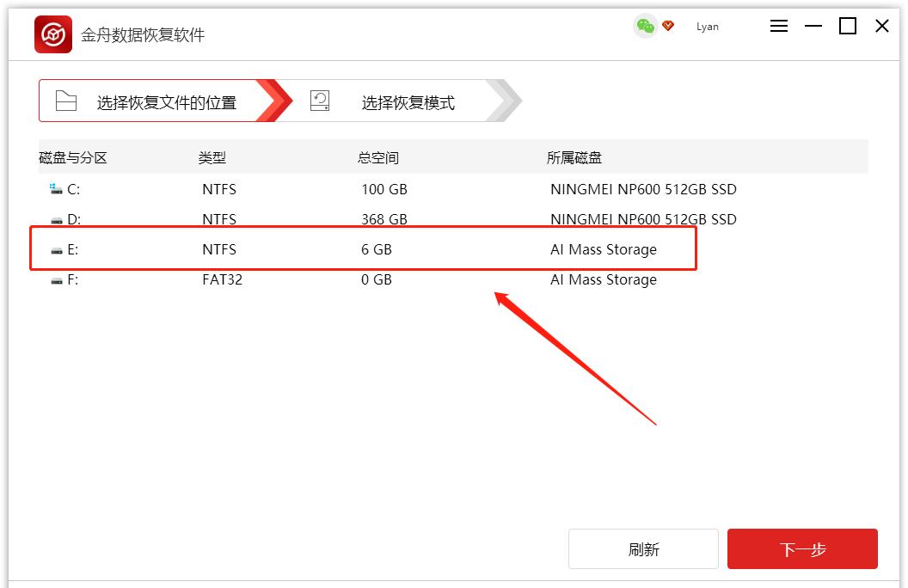Click the Lyan account name
The image size is (908, 588).
(708, 27)
